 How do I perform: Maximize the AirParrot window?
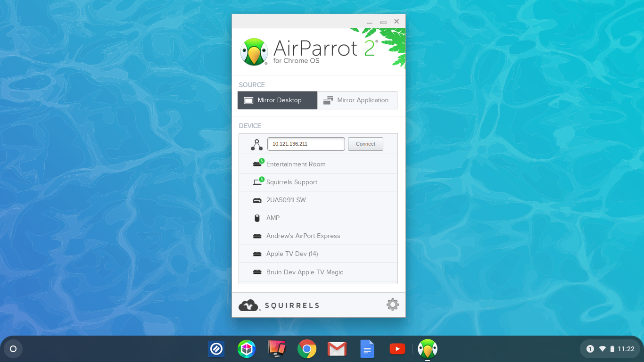[383, 22]
